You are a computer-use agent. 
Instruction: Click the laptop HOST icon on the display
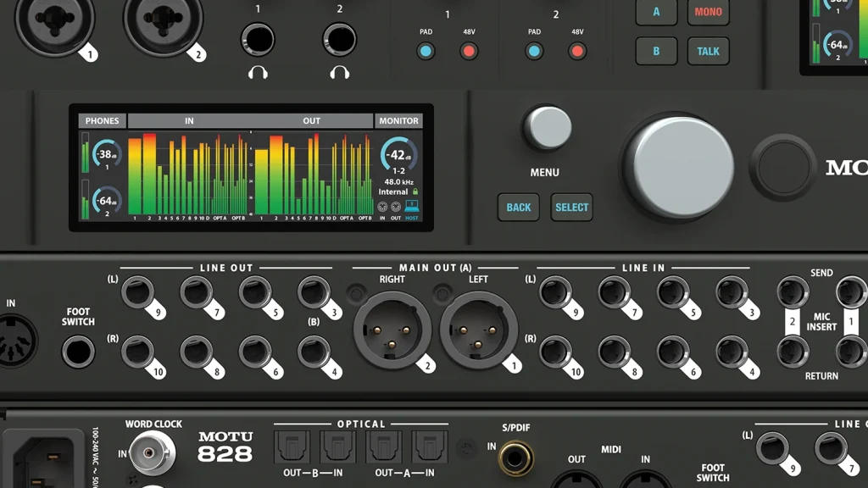tap(412, 207)
